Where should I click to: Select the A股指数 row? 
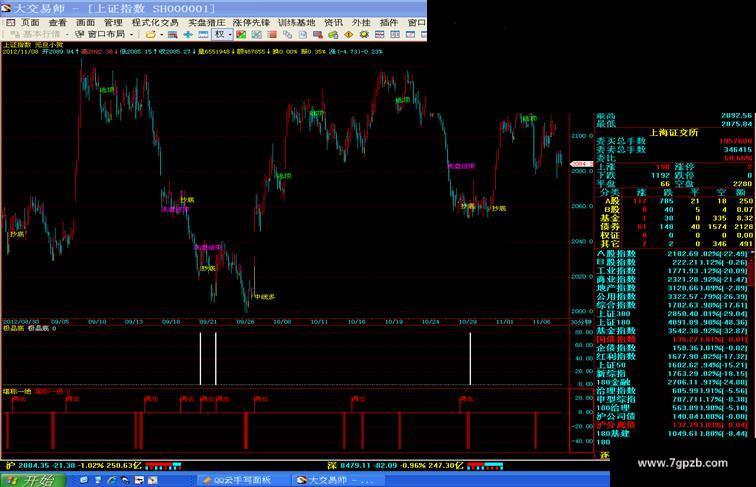674,254
